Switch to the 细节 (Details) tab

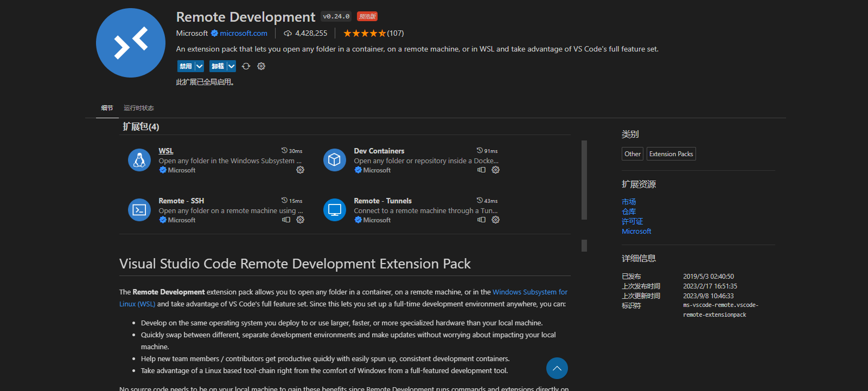(x=107, y=108)
